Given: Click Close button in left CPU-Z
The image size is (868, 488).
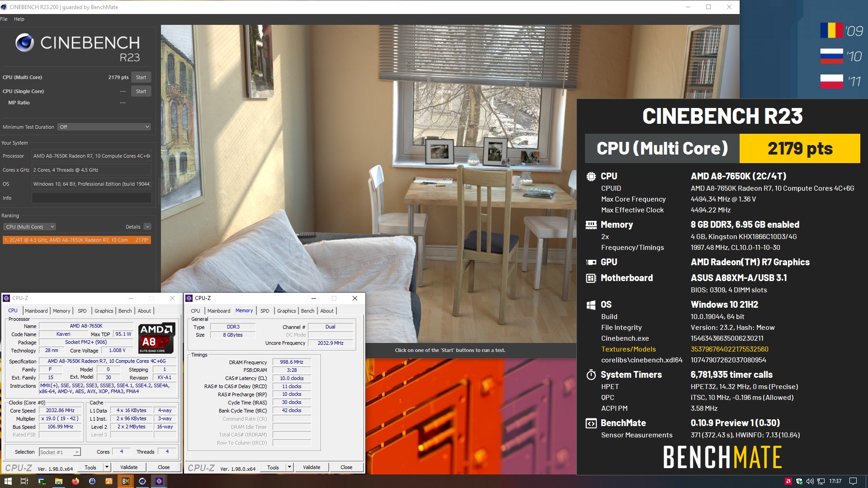Looking at the screenshot, I should pyautogui.click(x=164, y=467).
